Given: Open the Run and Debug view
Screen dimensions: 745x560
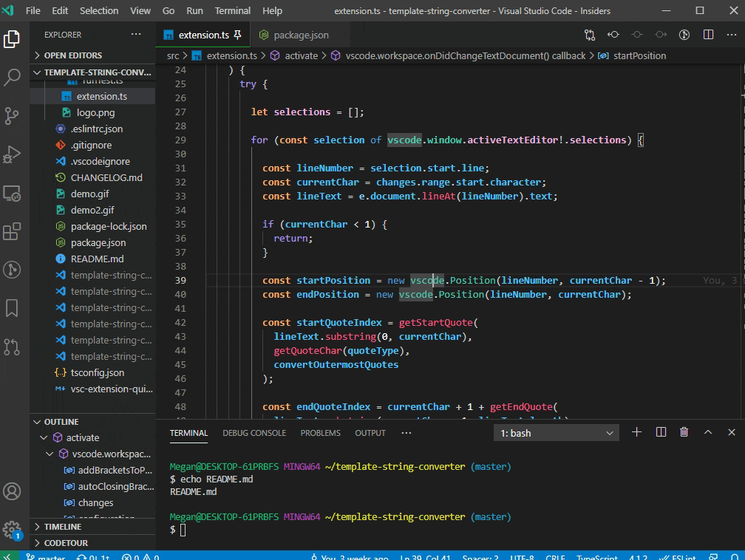Looking at the screenshot, I should tap(13, 154).
